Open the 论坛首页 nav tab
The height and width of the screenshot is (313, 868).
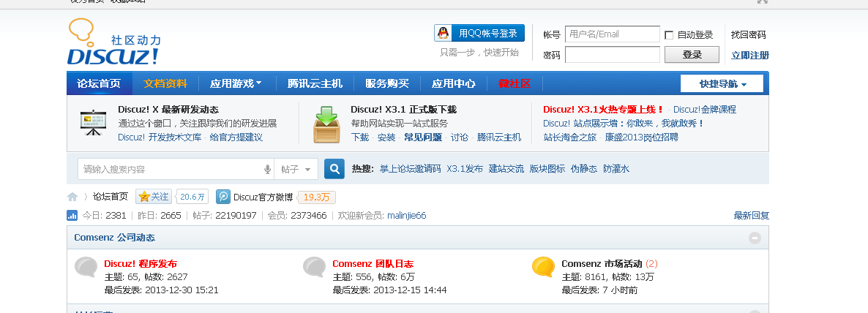[x=99, y=83]
